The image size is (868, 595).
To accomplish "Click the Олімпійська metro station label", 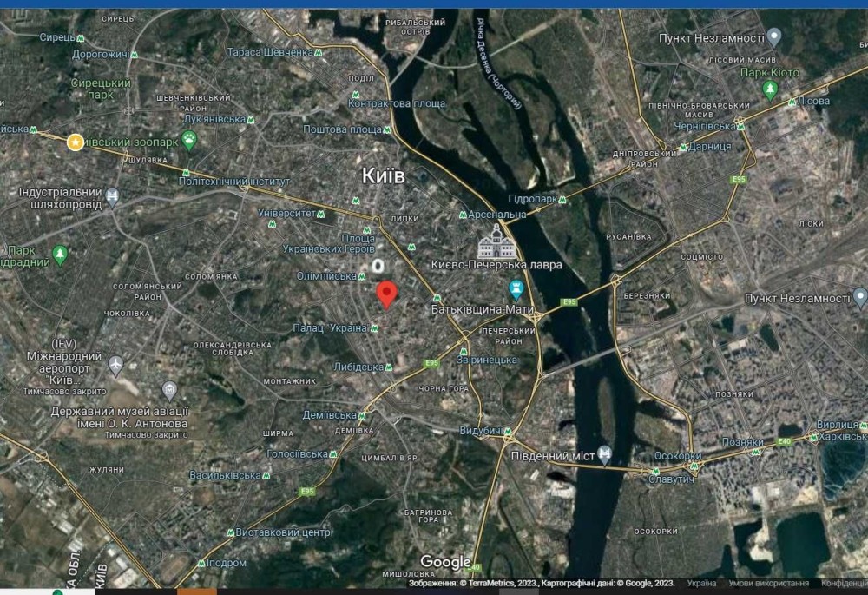I will (326, 276).
